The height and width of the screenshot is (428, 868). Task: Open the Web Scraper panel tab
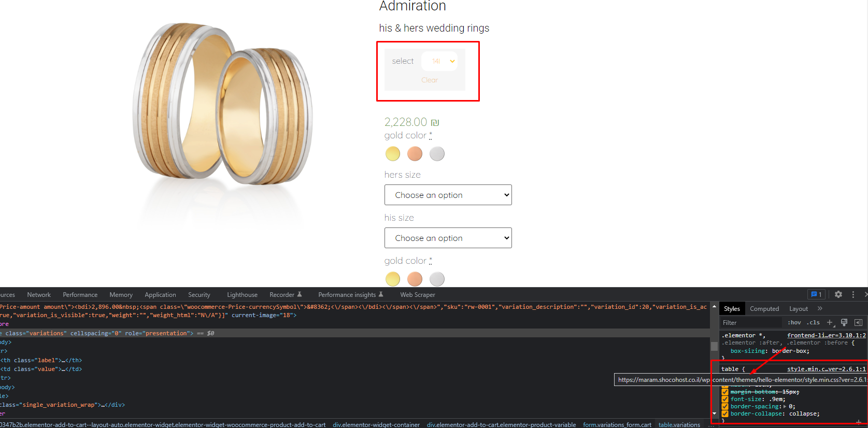(418, 294)
